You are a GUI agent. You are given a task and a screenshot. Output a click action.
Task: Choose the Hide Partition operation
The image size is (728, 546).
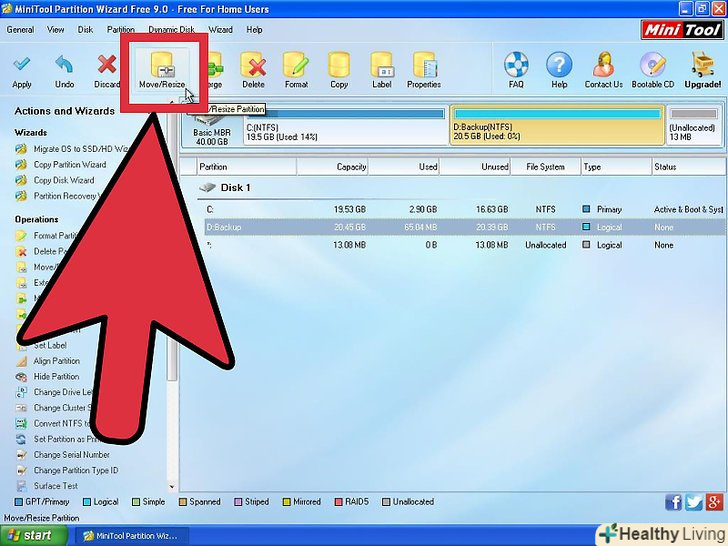(48, 377)
